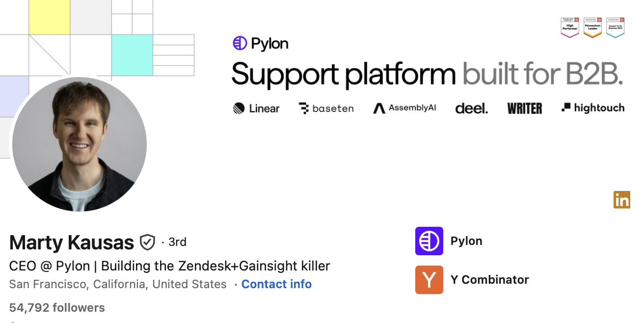Click the orange Y Combinator logo icon
Screen dimensions: 644x323
tap(429, 280)
